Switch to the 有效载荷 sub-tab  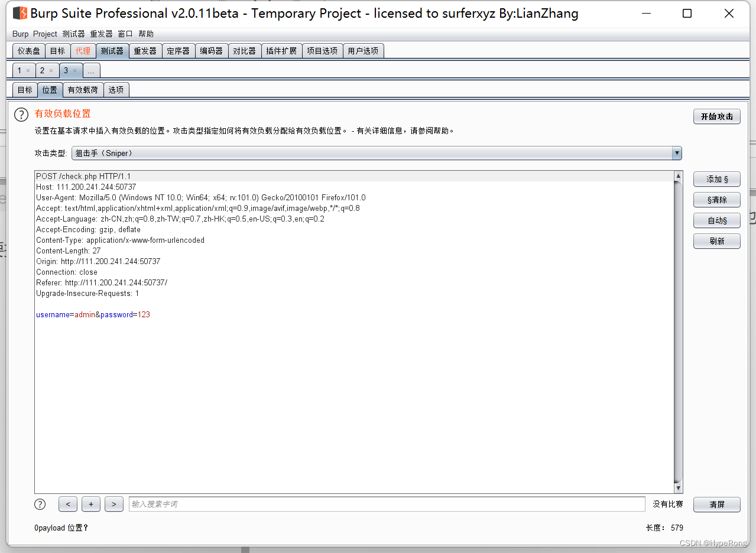click(83, 90)
